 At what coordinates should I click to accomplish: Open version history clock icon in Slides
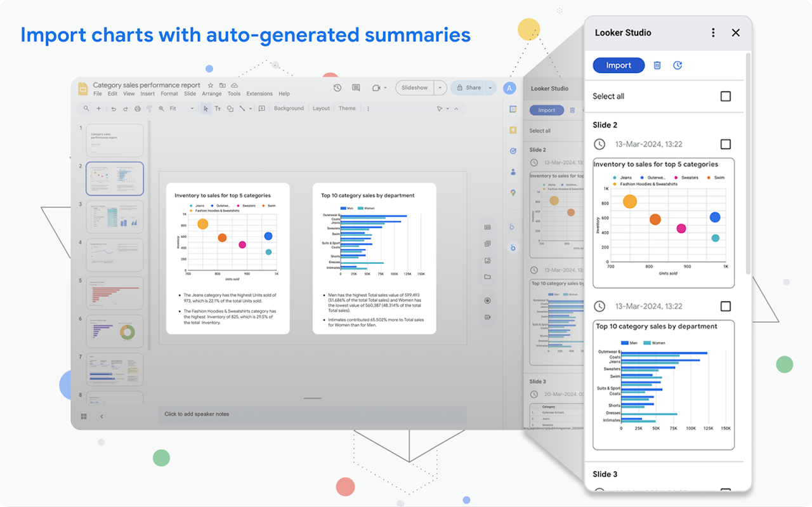pyautogui.click(x=337, y=88)
